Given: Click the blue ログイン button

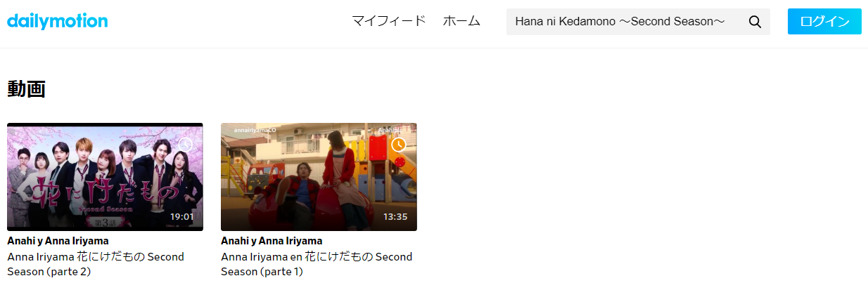Looking at the screenshot, I should (824, 22).
